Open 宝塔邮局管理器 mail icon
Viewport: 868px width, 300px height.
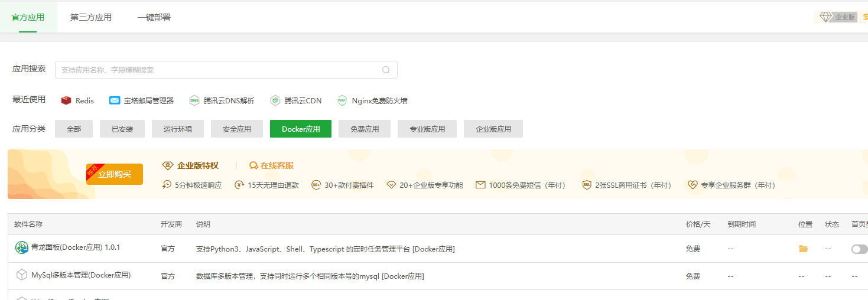pos(115,100)
